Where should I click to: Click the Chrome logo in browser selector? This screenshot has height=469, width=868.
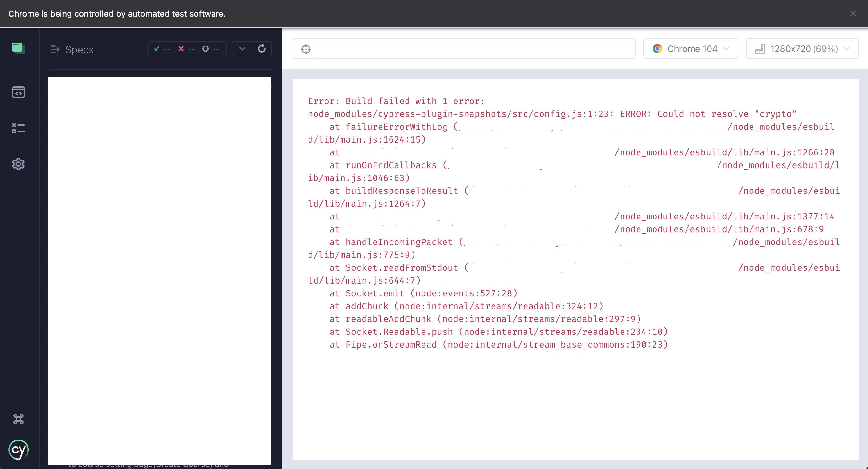click(x=657, y=49)
